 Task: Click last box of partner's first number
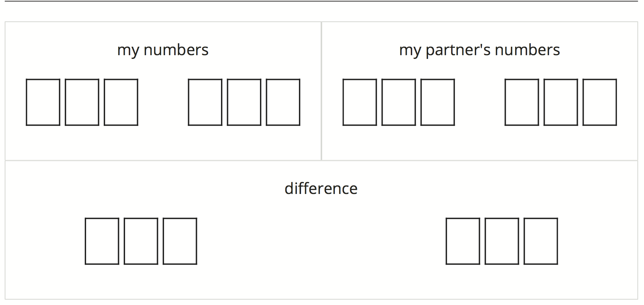[438, 102]
